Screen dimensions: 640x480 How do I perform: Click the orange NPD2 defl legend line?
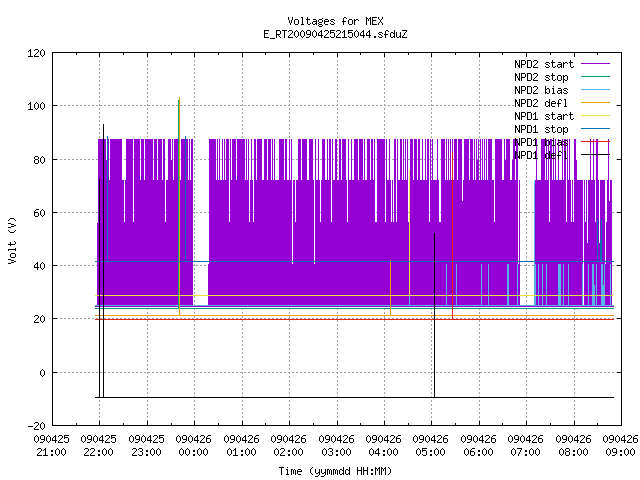coord(596,103)
